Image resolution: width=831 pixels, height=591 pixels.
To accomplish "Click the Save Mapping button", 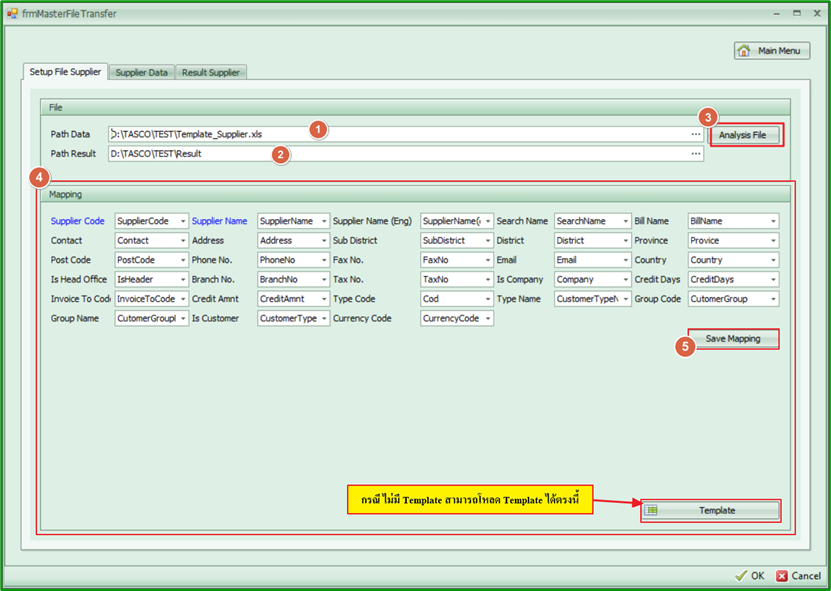I will point(732,339).
